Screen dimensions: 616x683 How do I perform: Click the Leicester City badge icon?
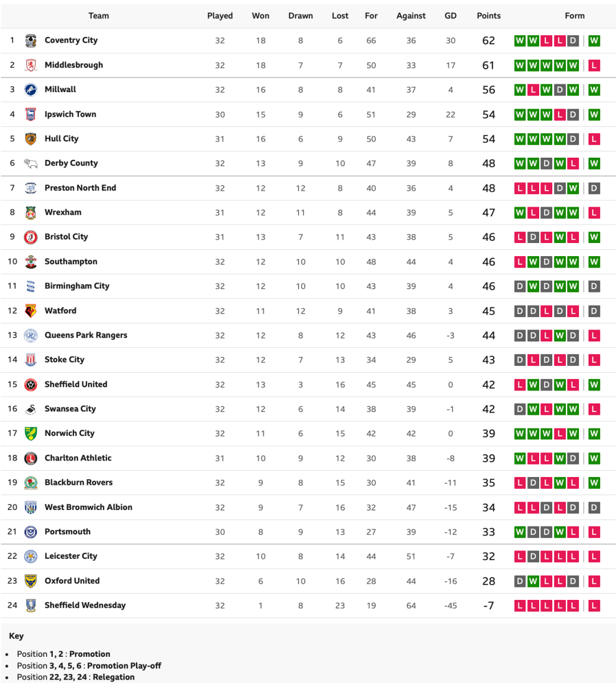pyautogui.click(x=31, y=556)
